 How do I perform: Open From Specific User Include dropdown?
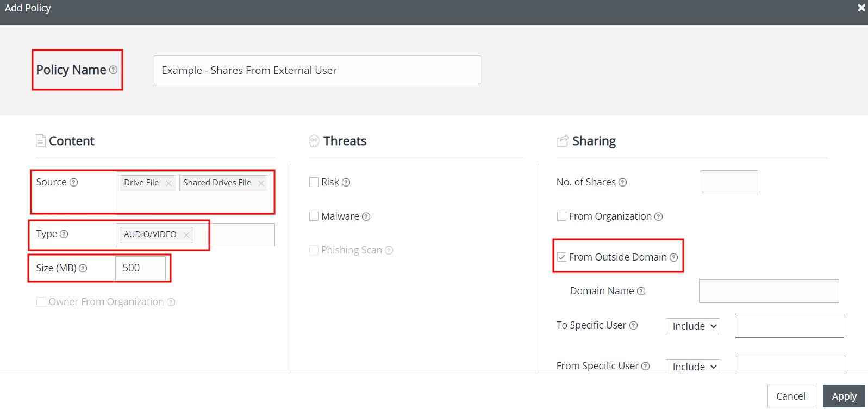[x=692, y=367]
